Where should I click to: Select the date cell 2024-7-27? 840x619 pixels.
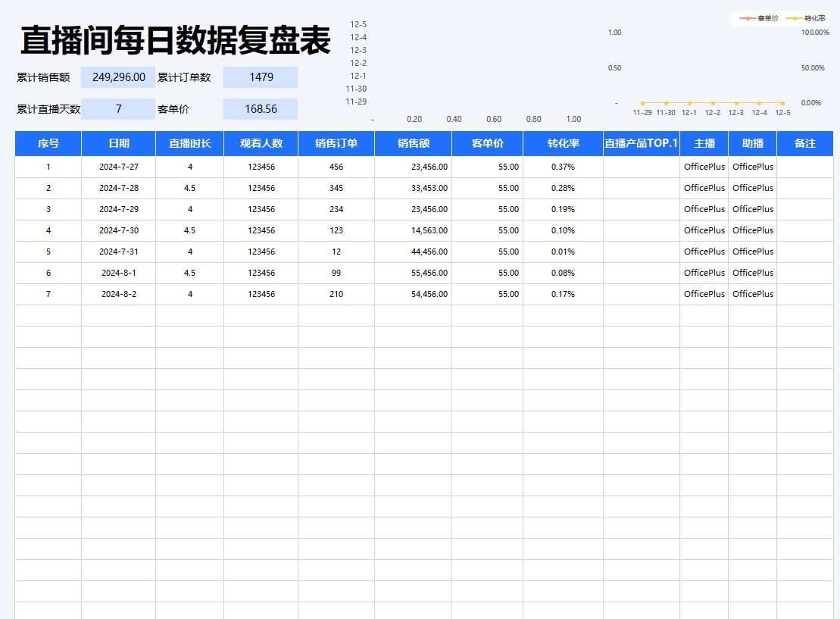click(x=118, y=167)
